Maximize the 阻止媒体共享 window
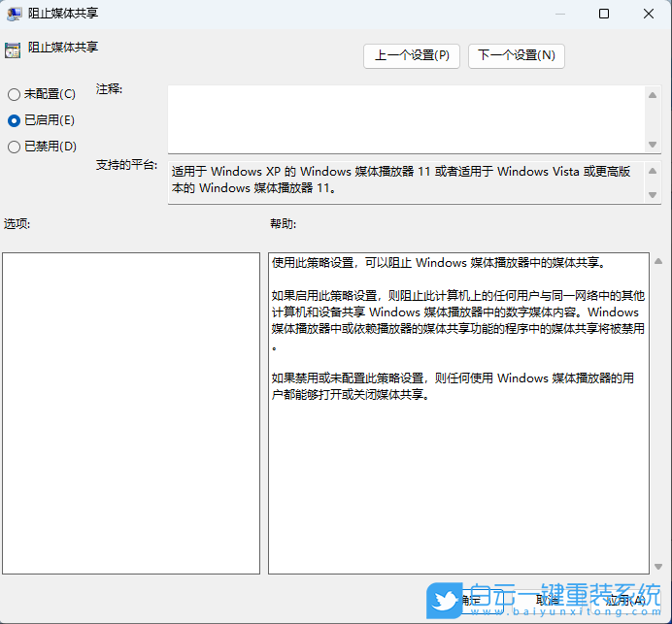672x624 pixels. coord(604,14)
